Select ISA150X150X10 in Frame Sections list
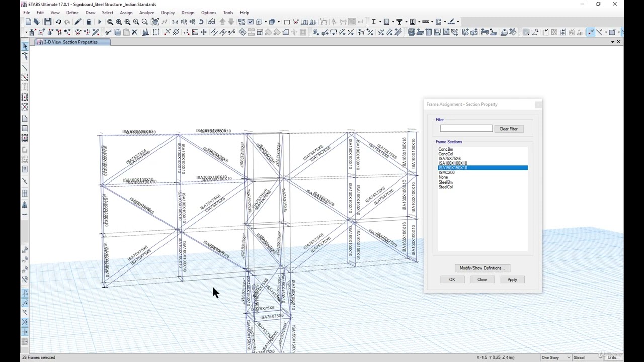The height and width of the screenshot is (362, 644). pos(482,168)
